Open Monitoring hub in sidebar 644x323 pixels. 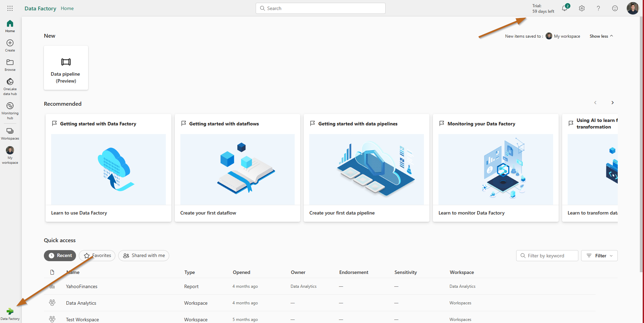pyautogui.click(x=10, y=111)
